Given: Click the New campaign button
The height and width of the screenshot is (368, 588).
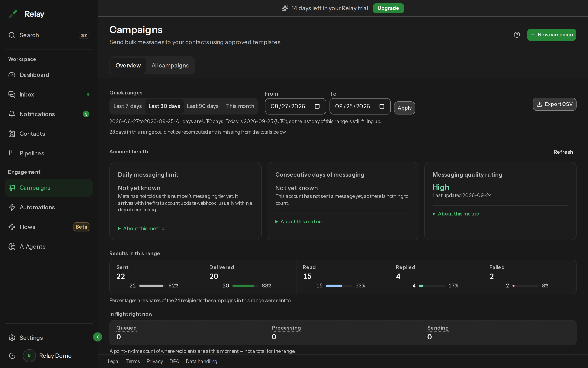Looking at the screenshot, I should coord(551,35).
